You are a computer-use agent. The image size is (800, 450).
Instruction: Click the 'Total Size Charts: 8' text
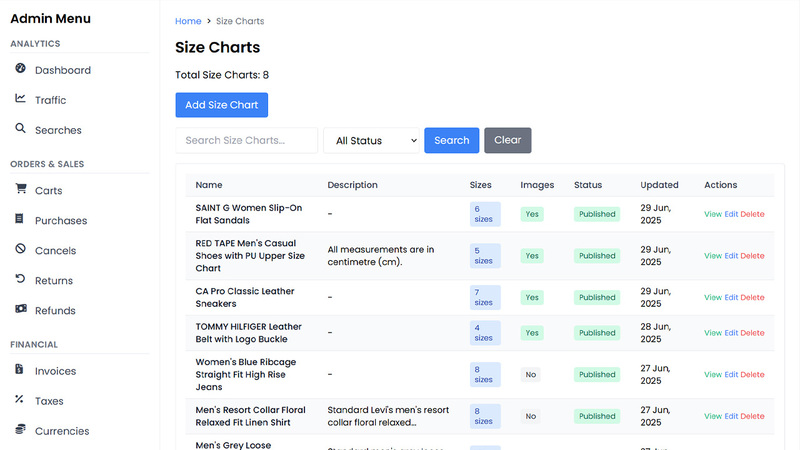coord(222,75)
